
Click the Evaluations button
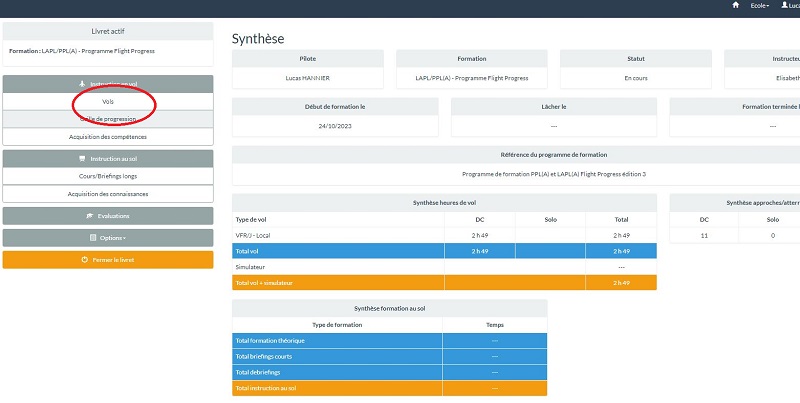click(x=108, y=216)
